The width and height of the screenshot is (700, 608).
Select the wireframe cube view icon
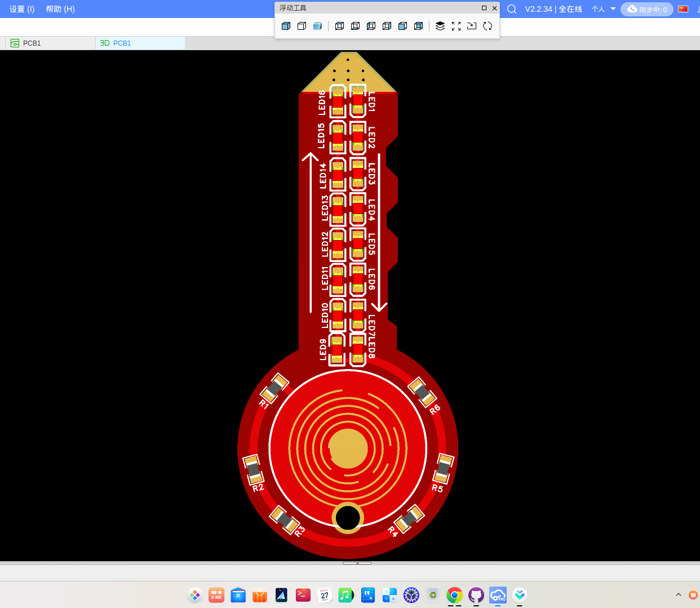click(x=302, y=26)
